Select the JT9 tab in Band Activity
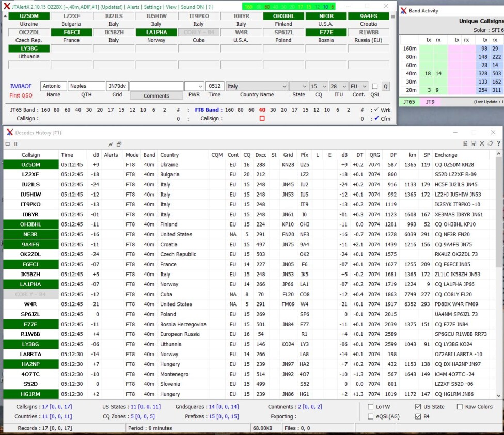The width and height of the screenshot is (504, 435). (x=430, y=102)
